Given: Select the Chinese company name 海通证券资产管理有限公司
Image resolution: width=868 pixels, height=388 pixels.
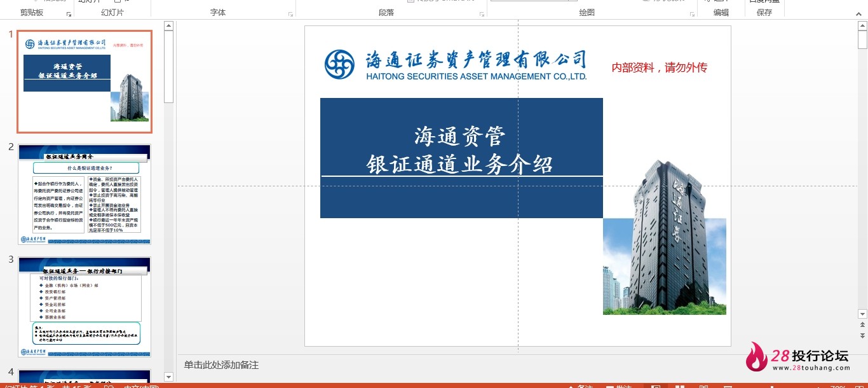Looking at the screenshot, I should point(475,60).
